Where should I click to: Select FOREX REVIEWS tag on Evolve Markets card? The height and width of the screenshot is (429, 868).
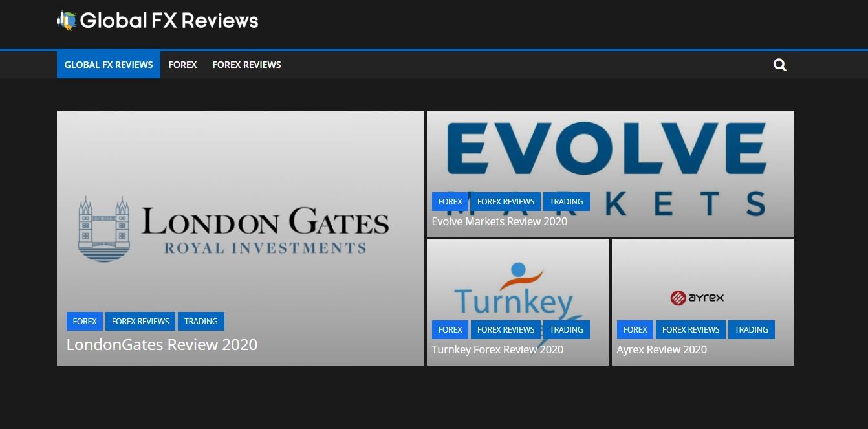pos(506,201)
